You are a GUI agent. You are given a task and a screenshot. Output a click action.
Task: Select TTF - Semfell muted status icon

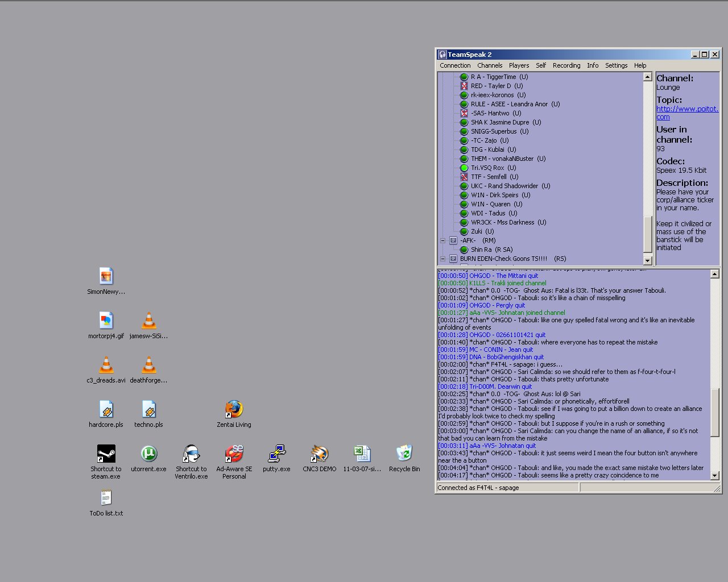(x=464, y=177)
